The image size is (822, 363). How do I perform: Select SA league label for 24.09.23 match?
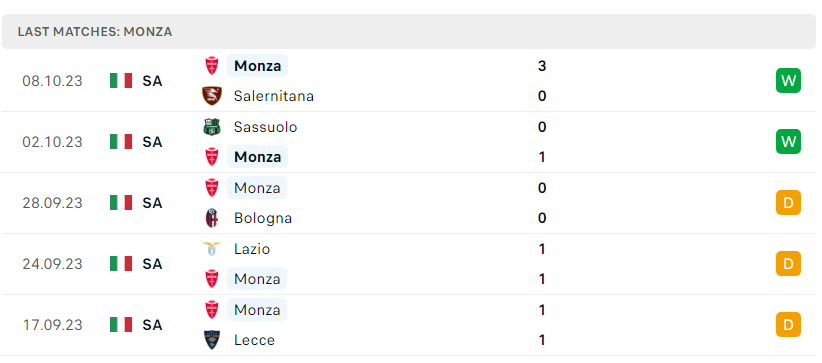(x=152, y=264)
